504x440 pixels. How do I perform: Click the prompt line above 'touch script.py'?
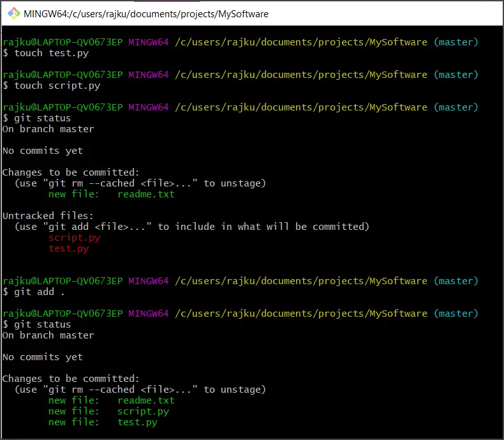point(241,75)
